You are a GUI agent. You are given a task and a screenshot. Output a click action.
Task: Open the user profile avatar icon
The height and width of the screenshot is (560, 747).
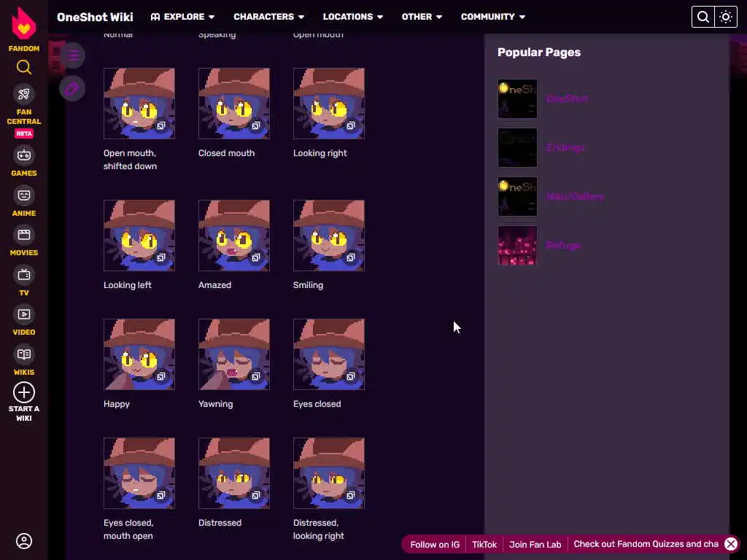[x=24, y=541]
